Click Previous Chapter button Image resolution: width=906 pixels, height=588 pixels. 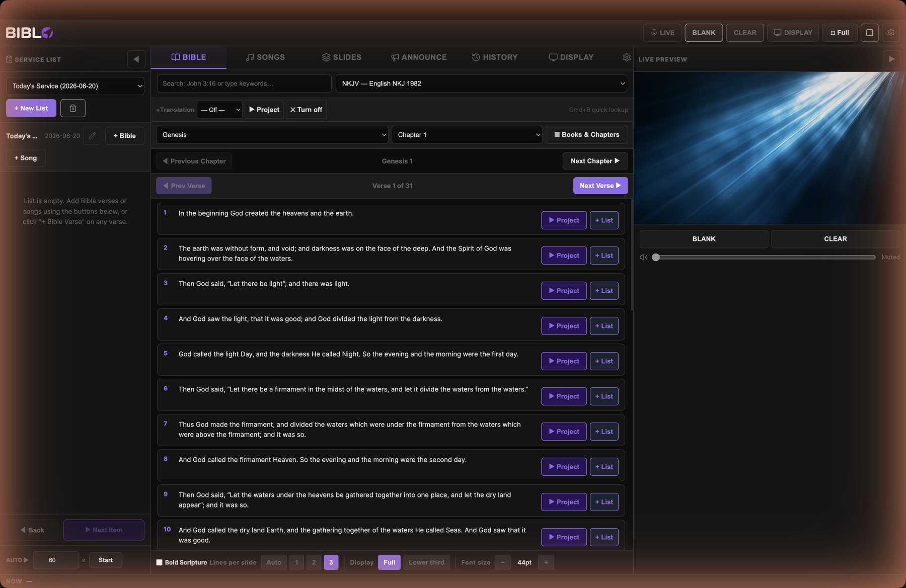(194, 161)
